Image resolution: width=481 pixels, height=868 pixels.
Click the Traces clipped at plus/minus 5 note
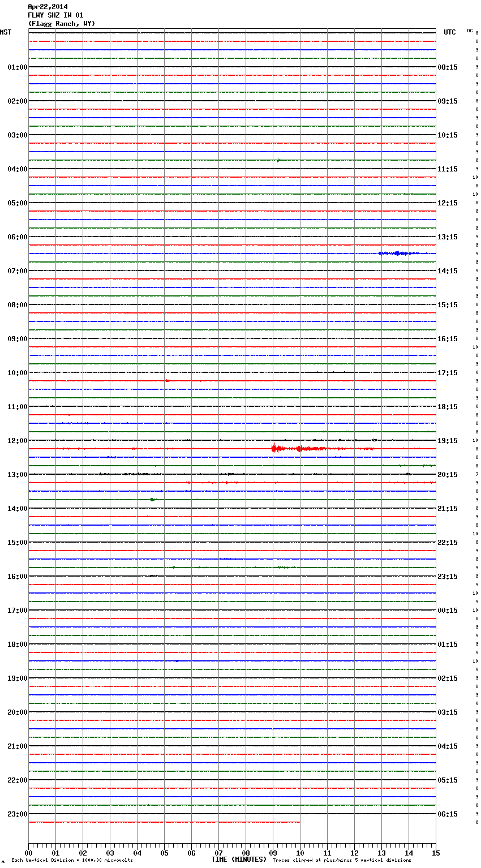pyautogui.click(x=342, y=861)
